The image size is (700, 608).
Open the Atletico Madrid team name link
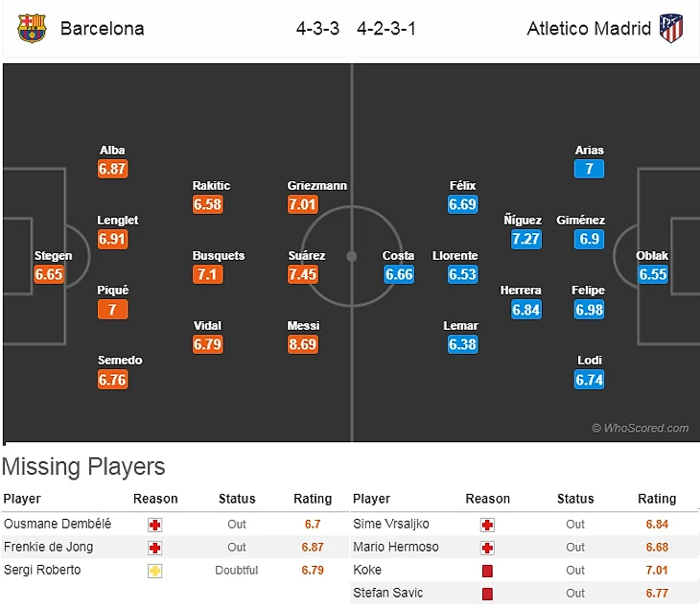tap(589, 29)
